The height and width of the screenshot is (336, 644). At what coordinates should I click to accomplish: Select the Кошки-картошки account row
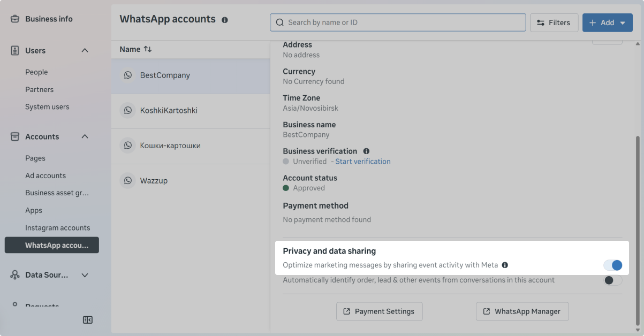point(191,146)
